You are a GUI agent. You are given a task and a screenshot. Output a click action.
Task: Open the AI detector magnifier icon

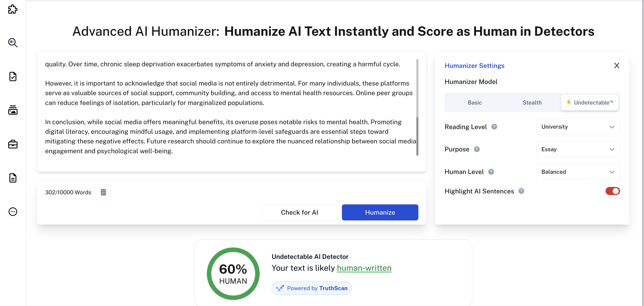tap(13, 43)
